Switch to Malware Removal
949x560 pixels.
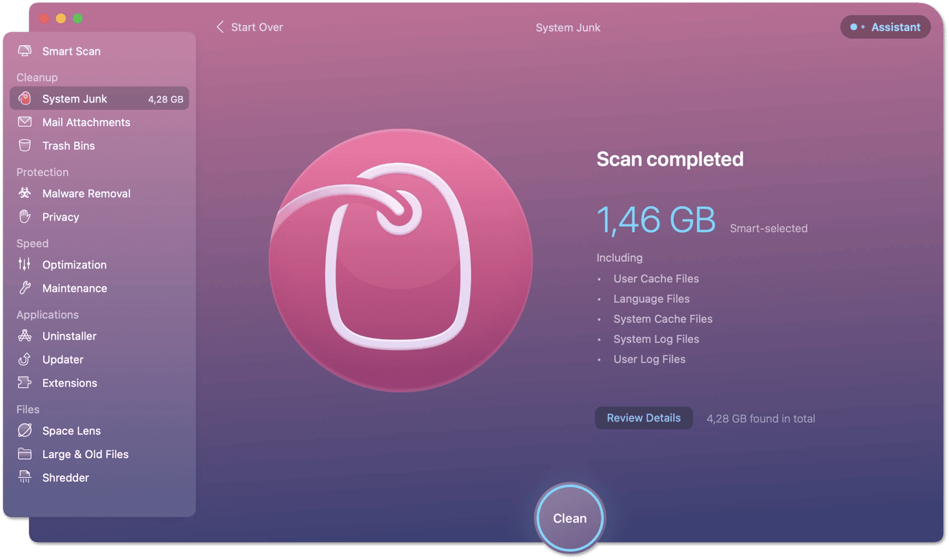[x=99, y=193]
